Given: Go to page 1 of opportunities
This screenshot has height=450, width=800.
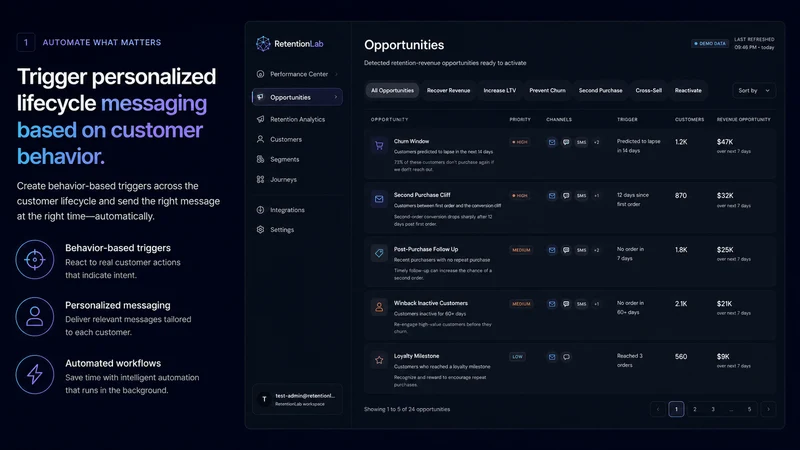Looking at the screenshot, I should coord(676,409).
